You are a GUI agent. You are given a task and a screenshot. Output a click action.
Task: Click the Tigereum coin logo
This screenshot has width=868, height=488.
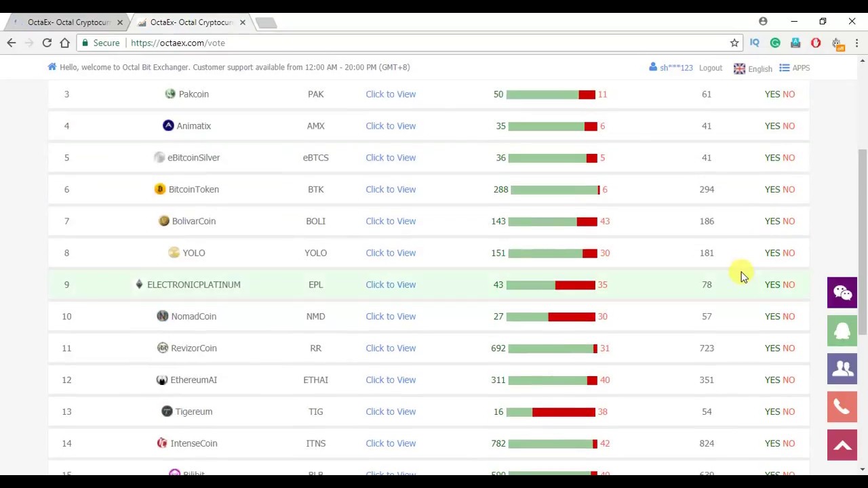tap(167, 411)
